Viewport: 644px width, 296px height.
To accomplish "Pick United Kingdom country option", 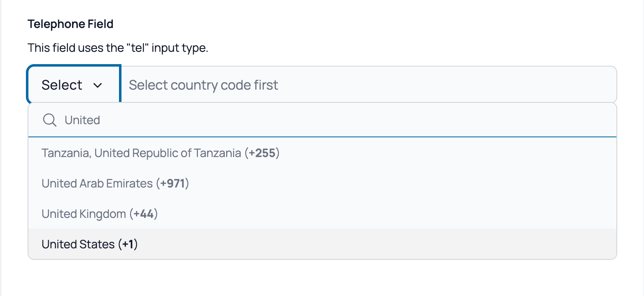I will click(x=100, y=214).
